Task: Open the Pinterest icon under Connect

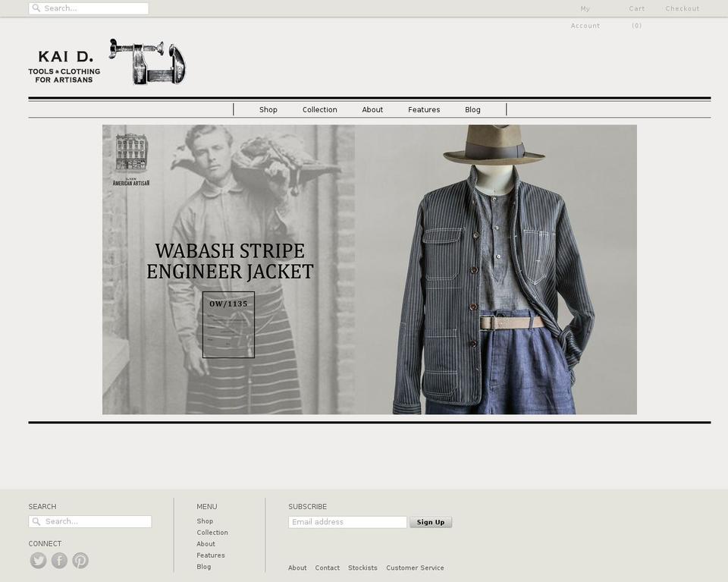Action: point(80,560)
